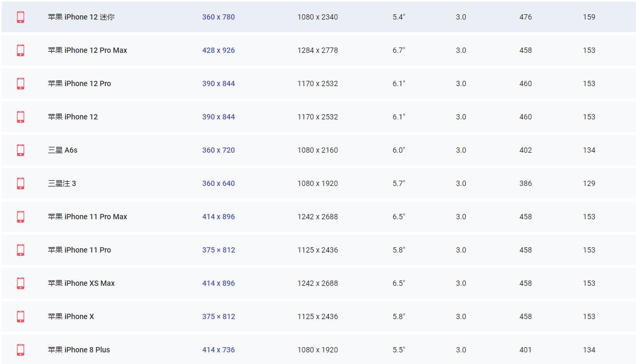This screenshot has width=636, height=364.
Task: Click the phone icon beside iPhone 12 迷你
Action: tap(21, 17)
